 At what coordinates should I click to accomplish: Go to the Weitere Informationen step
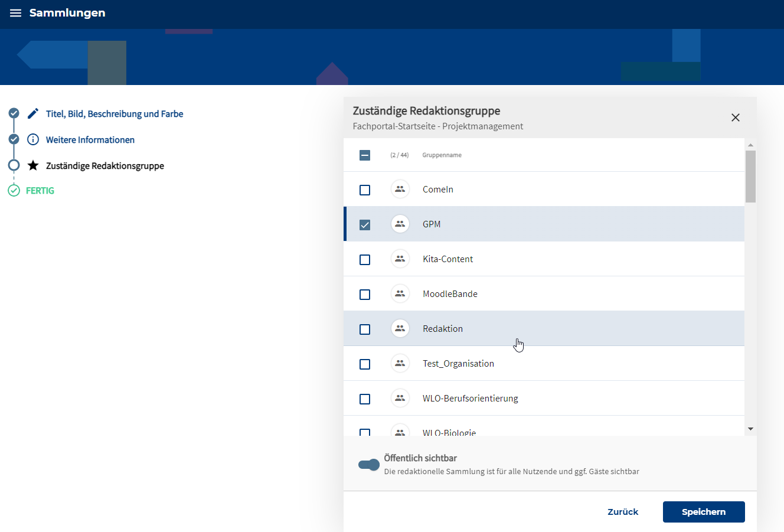coord(90,140)
